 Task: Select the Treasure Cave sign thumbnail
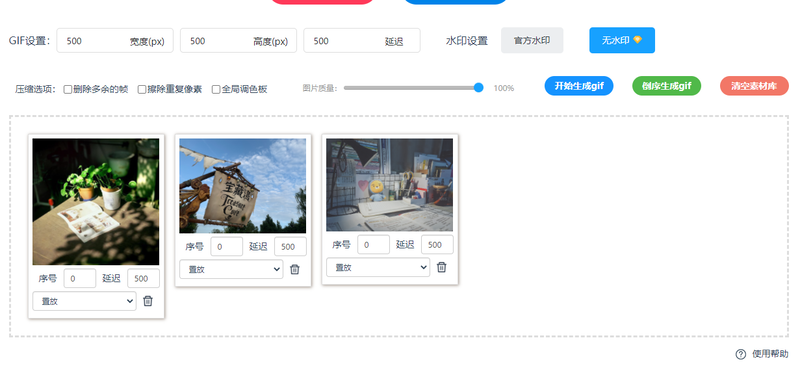[x=243, y=186]
